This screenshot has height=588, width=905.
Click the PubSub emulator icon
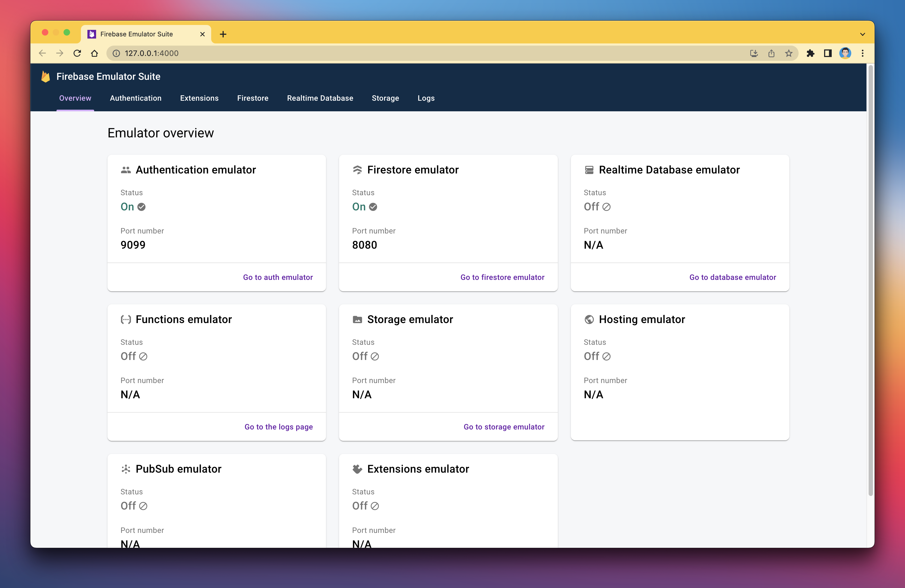(x=126, y=469)
